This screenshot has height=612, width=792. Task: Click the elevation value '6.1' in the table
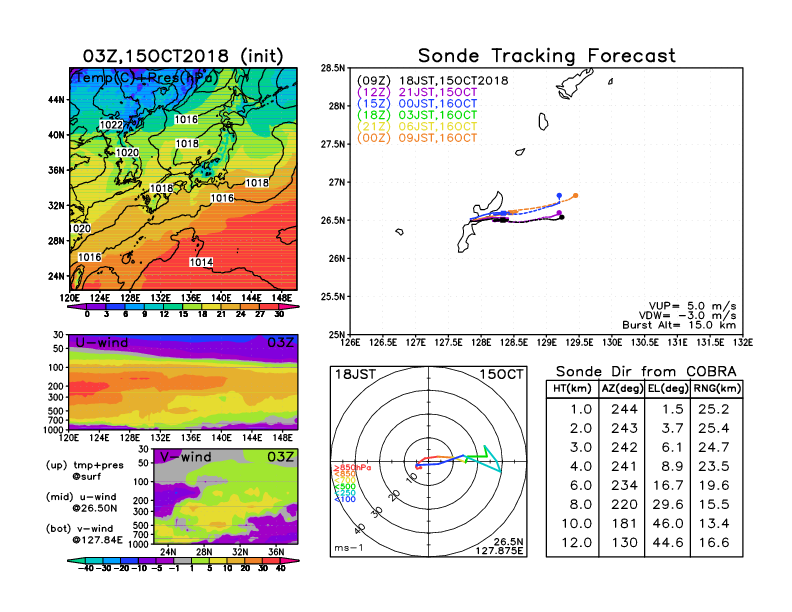[672, 447]
